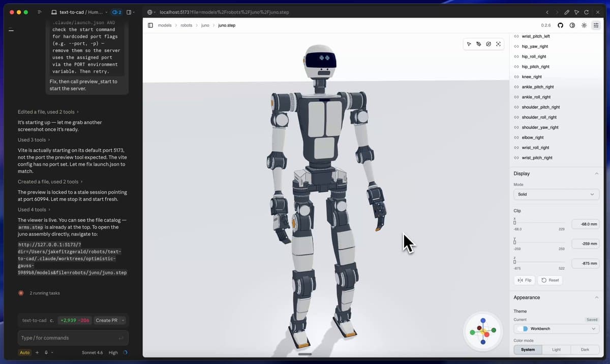Viewport: 610px width, 364px height.
Task: Click the contrast circle icon beside GitHub
Action: coord(572,25)
